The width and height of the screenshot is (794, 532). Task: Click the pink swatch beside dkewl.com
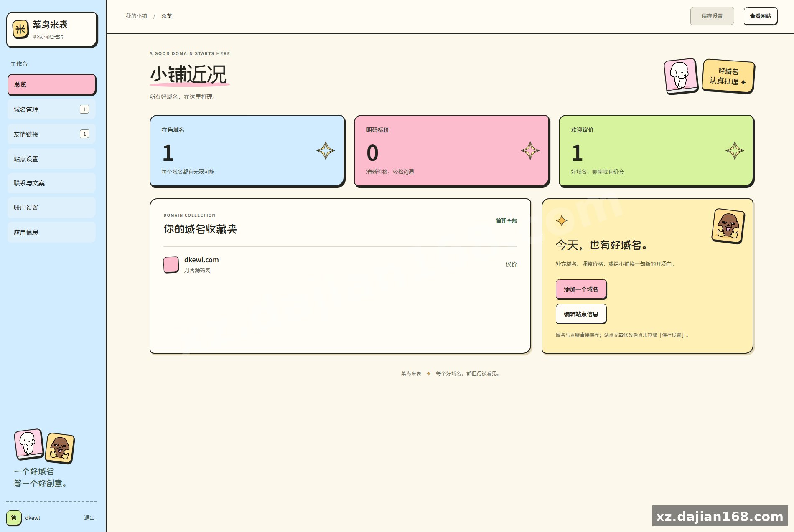(171, 265)
